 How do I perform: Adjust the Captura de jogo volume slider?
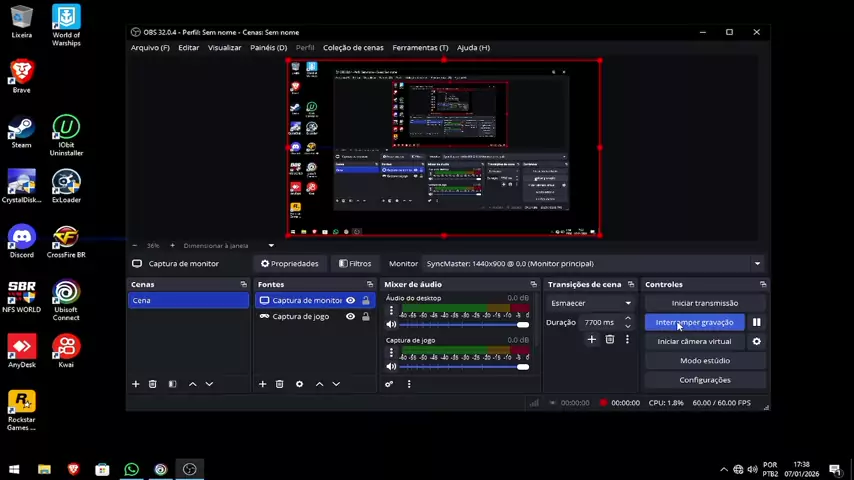pos(522,367)
